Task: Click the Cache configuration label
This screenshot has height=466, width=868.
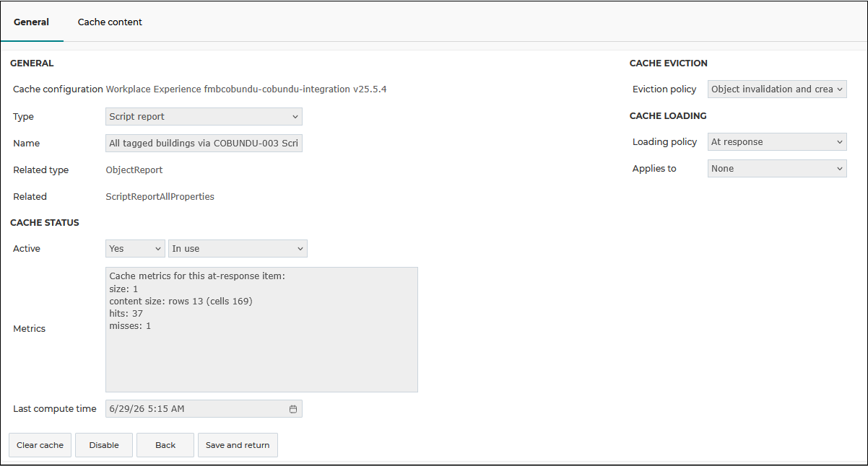Action: click(x=58, y=89)
